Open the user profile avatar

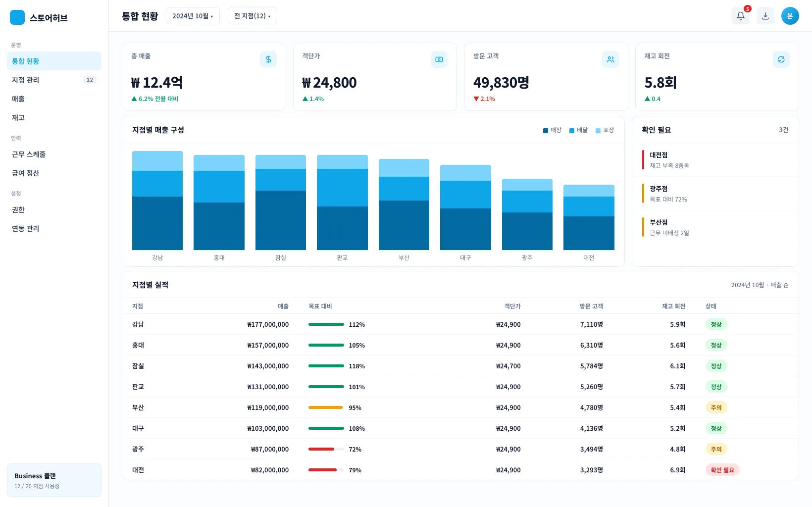(790, 16)
